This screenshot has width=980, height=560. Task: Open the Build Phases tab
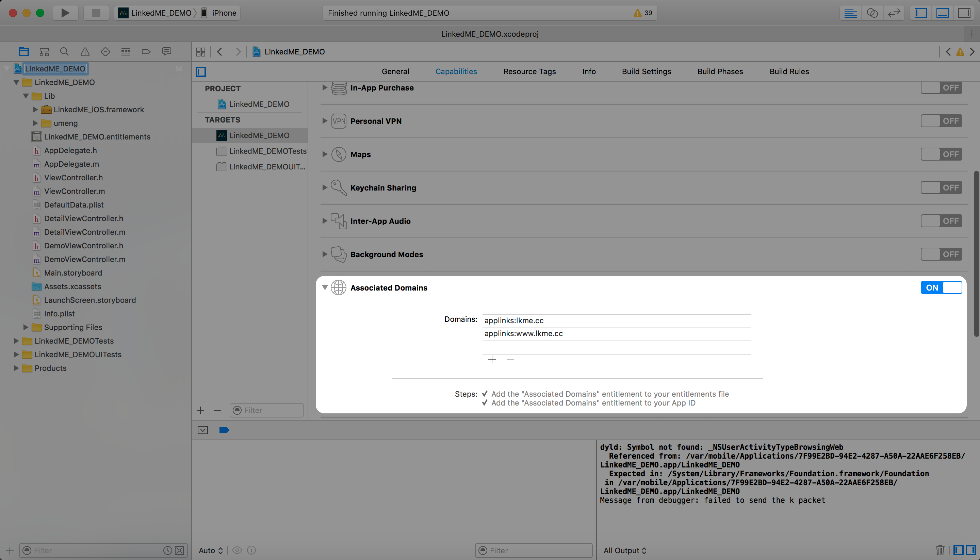pyautogui.click(x=720, y=71)
